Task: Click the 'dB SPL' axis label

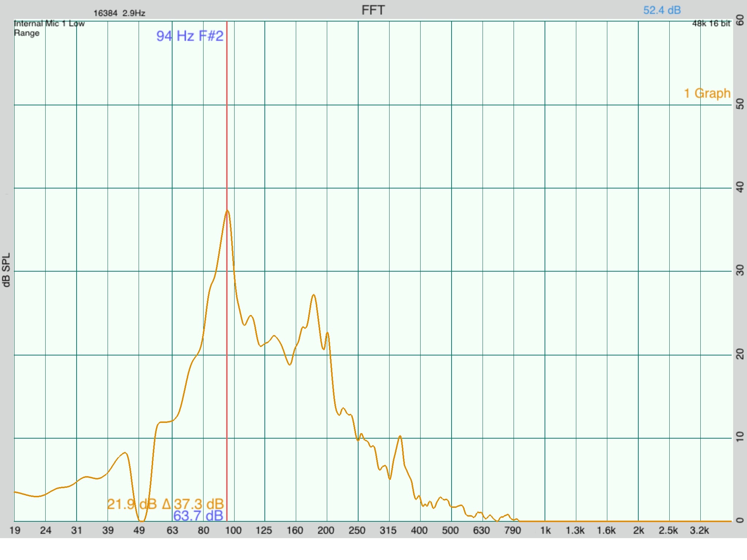Action: 6,270
